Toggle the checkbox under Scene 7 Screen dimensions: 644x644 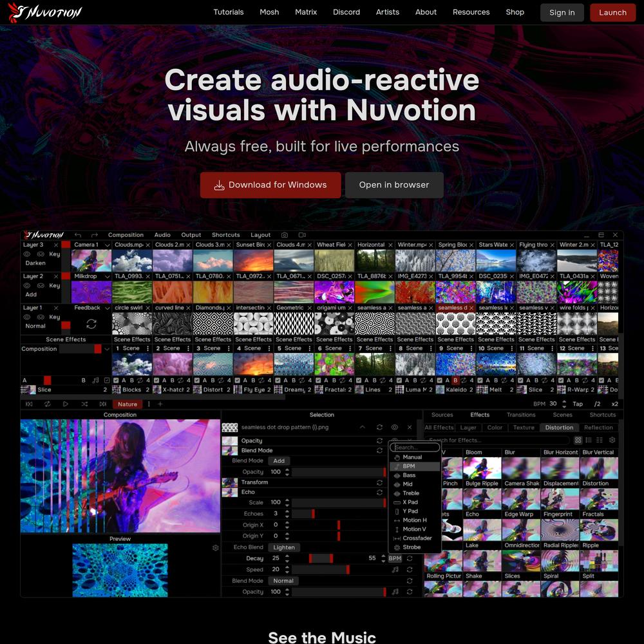(359, 381)
